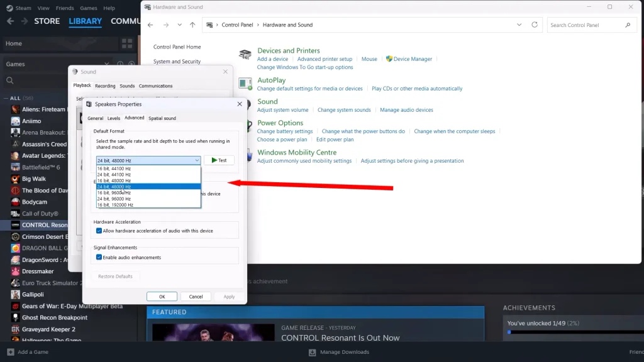Click Cancel in Speakers Properties

coord(196,297)
